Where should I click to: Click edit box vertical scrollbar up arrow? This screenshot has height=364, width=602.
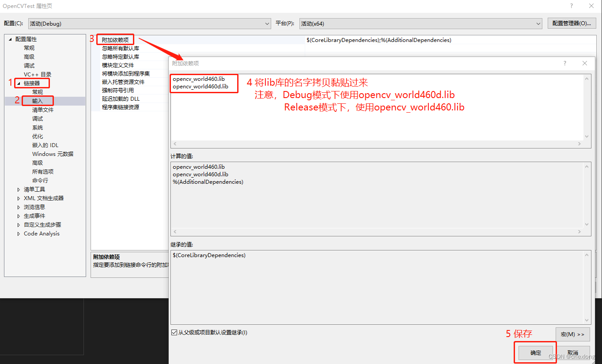[x=587, y=79]
